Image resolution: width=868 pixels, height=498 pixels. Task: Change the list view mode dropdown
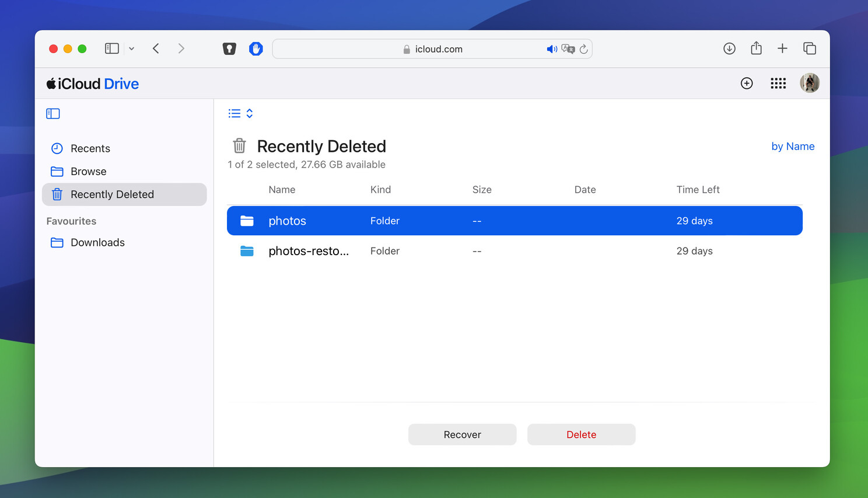click(240, 113)
